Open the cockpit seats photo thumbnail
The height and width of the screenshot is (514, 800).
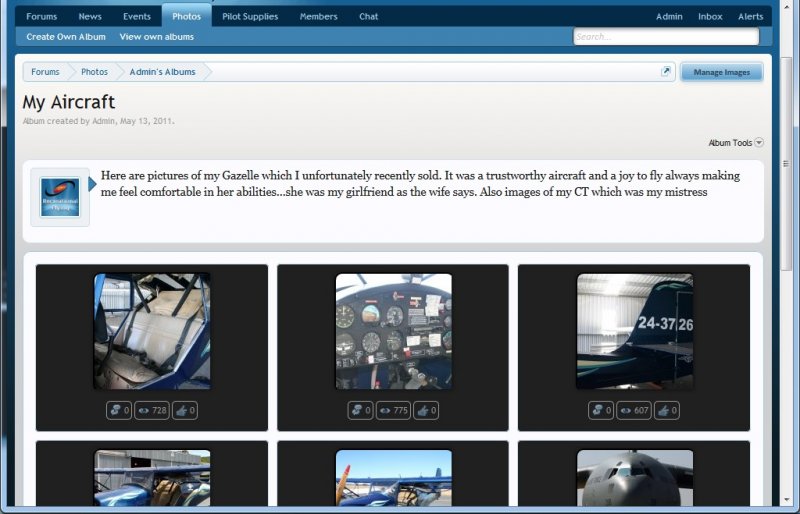coord(152,331)
